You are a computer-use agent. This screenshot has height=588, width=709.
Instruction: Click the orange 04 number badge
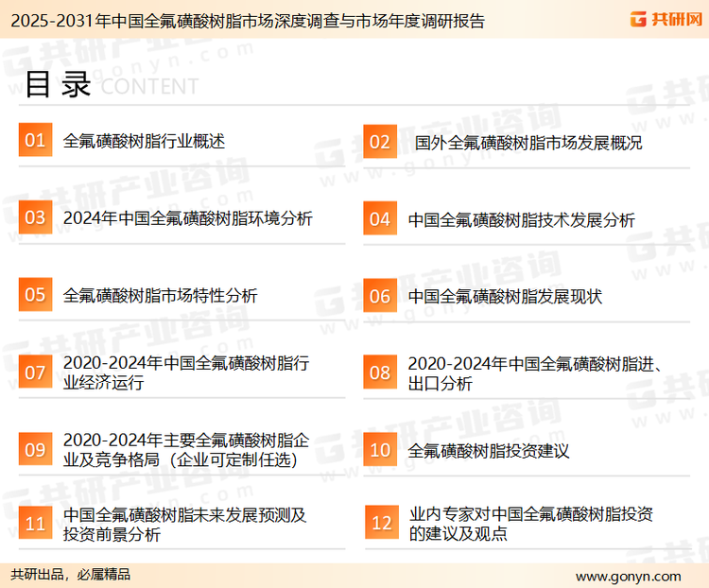[380, 218]
